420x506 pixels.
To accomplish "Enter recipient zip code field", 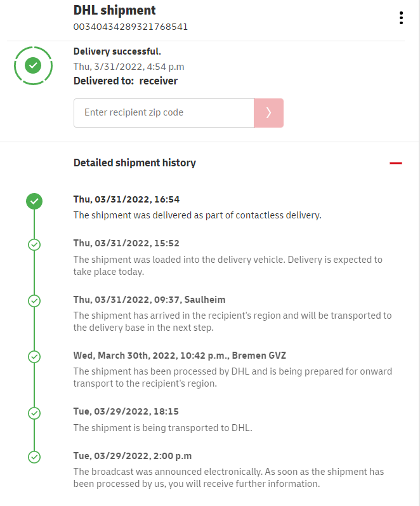I will [x=164, y=112].
